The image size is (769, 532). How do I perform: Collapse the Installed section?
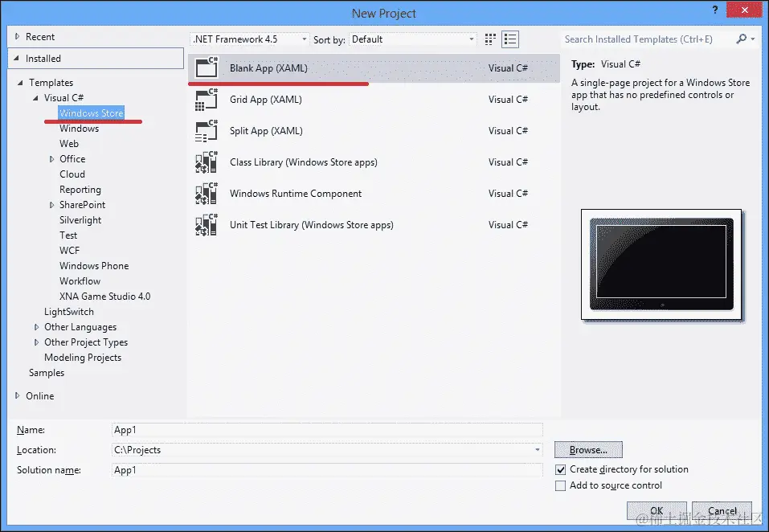[x=17, y=59]
